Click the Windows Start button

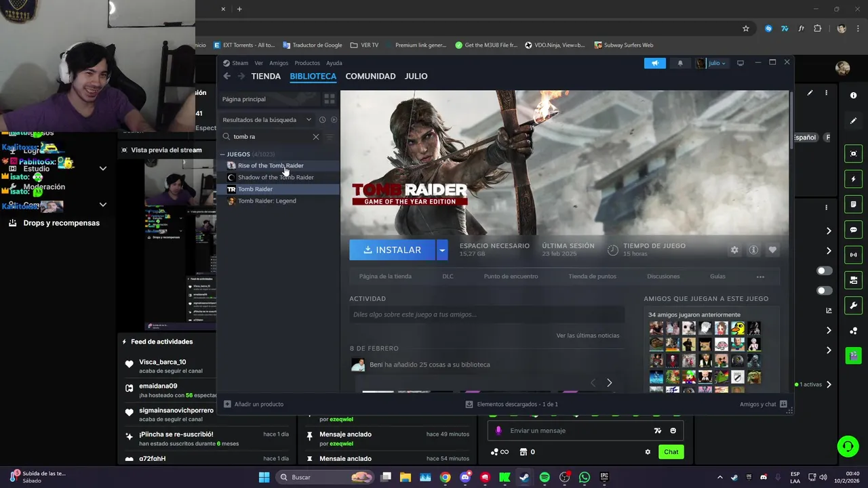tap(264, 477)
